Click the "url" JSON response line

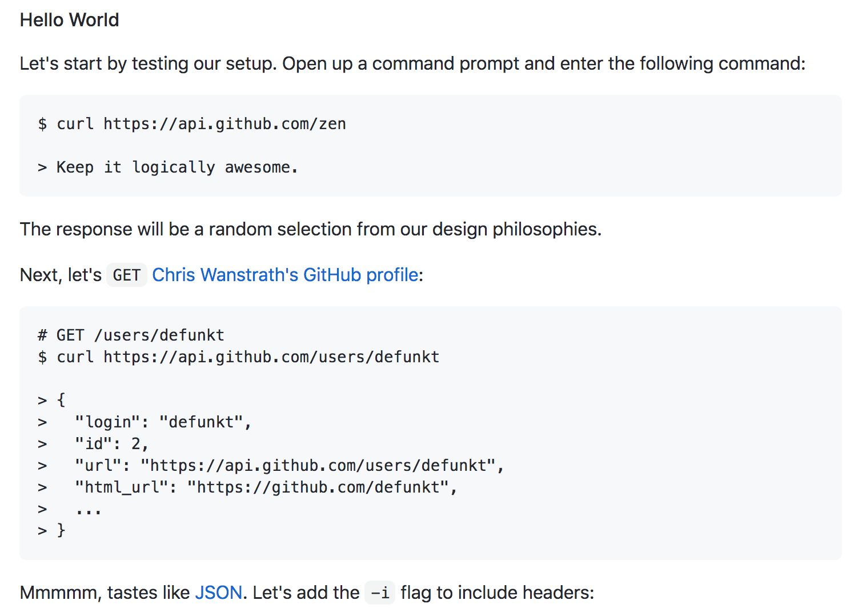(x=289, y=466)
